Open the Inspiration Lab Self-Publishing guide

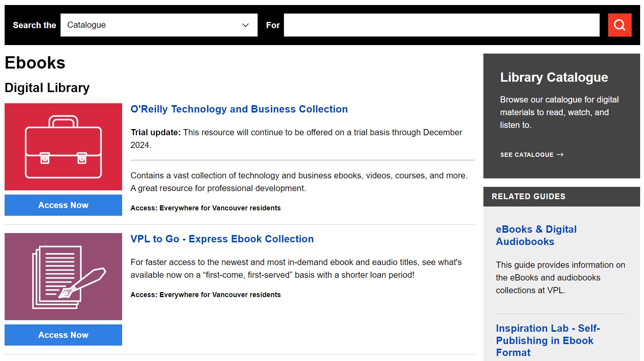[x=547, y=340]
